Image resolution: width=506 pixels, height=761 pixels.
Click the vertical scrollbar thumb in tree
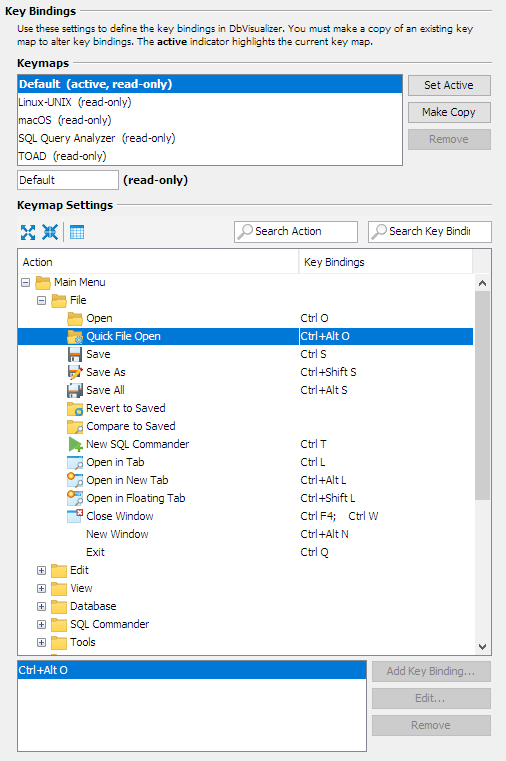(482, 395)
